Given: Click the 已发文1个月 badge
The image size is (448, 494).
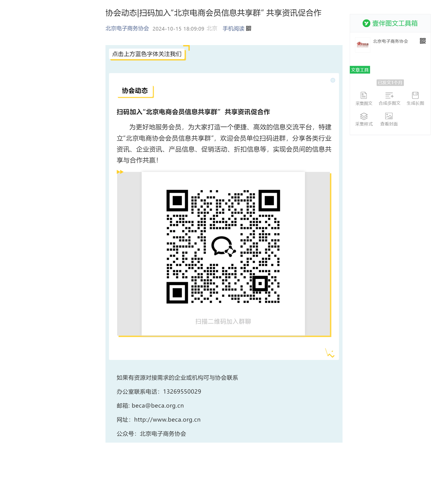Looking at the screenshot, I should pos(390,83).
